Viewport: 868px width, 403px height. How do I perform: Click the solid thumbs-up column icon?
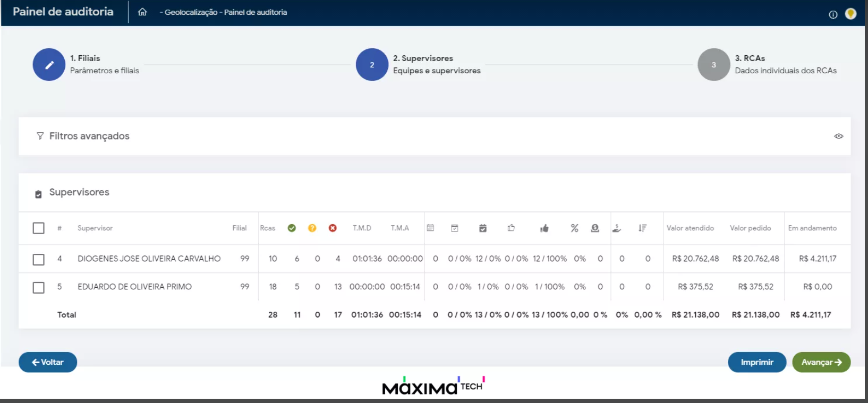(x=544, y=228)
